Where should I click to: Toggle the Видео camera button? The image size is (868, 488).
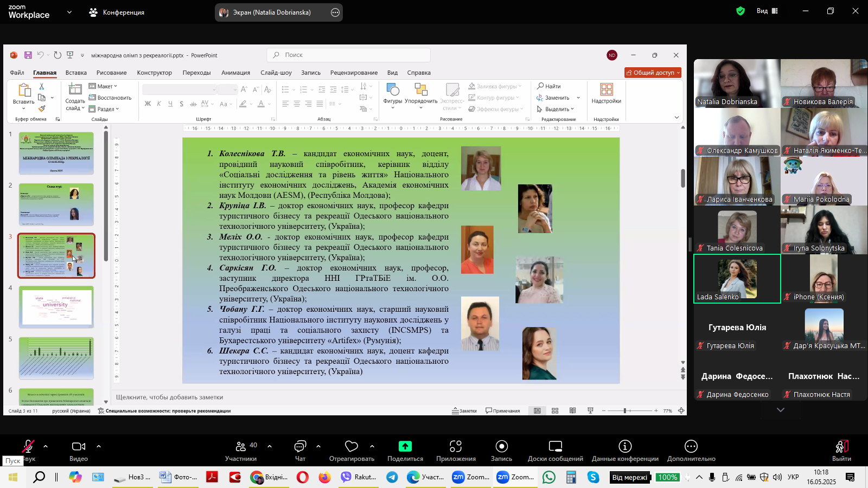coord(79,450)
